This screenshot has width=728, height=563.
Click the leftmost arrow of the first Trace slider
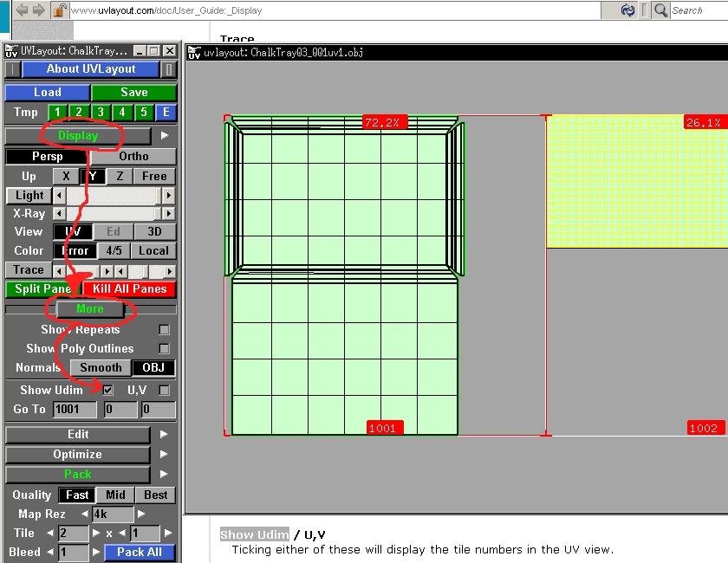pyautogui.click(x=59, y=271)
